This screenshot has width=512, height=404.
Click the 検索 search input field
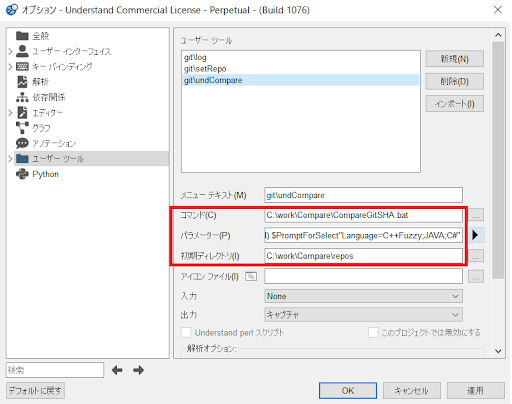click(x=55, y=370)
